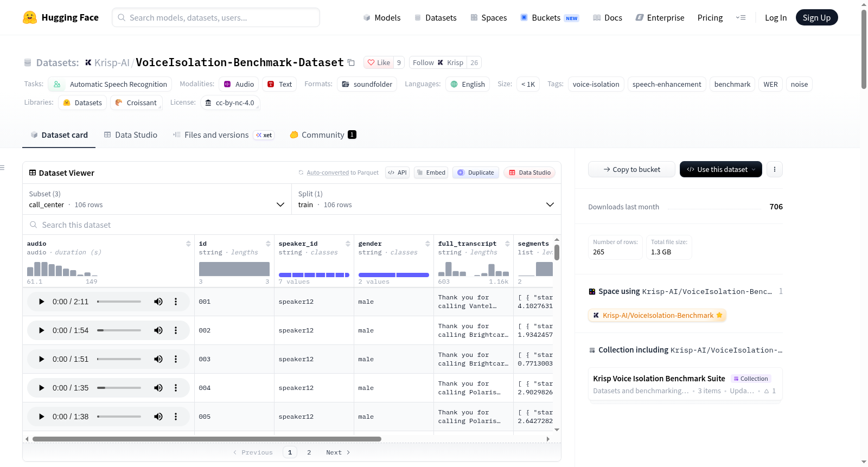Sort by the full_transcript column arrows
The width and height of the screenshot is (868, 467).
pos(507,244)
